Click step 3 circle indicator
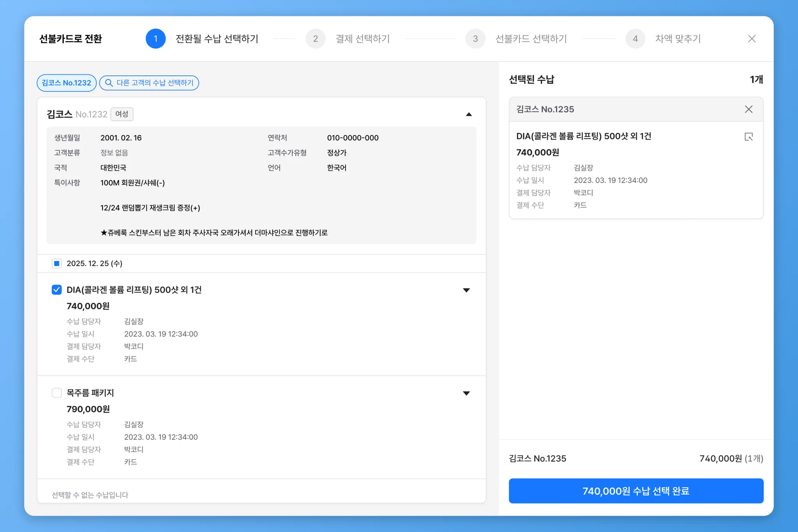The width and height of the screenshot is (798, 532). tap(475, 39)
